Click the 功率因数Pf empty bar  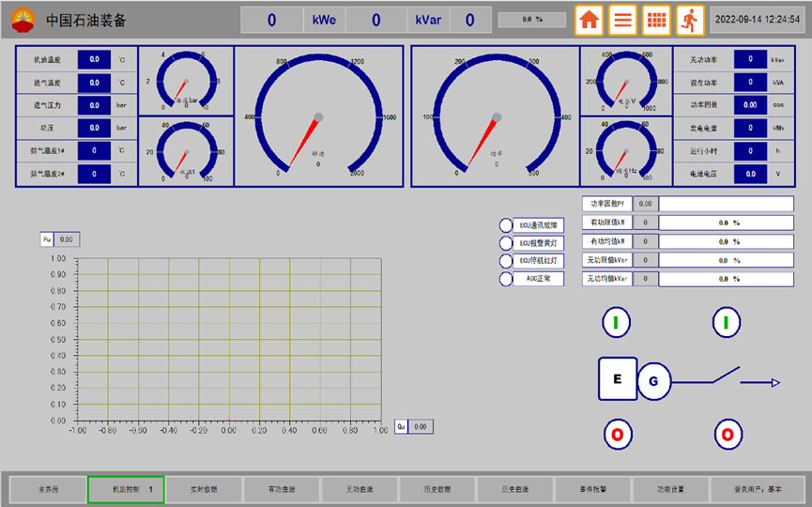pyautogui.click(x=726, y=204)
